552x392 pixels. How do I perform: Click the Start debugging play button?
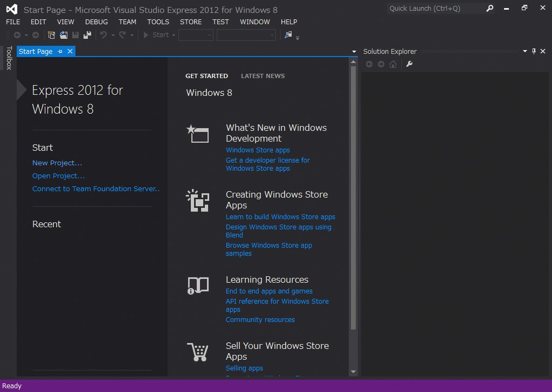(x=146, y=35)
